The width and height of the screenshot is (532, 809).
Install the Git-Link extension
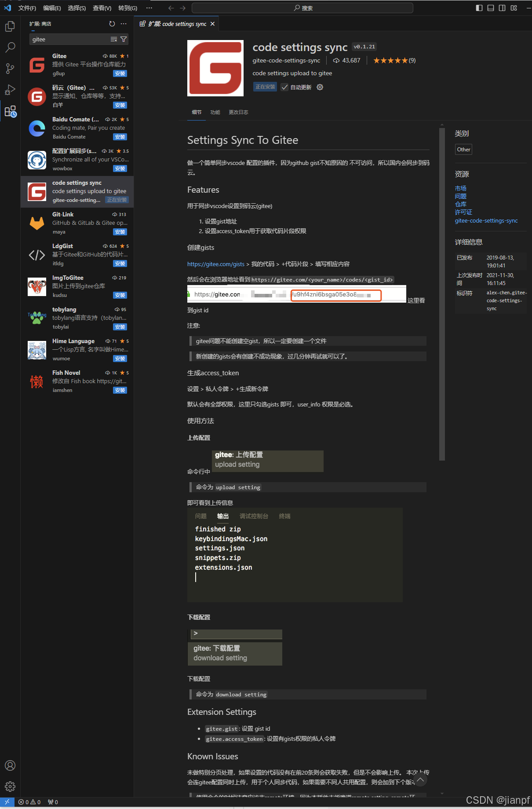point(120,232)
